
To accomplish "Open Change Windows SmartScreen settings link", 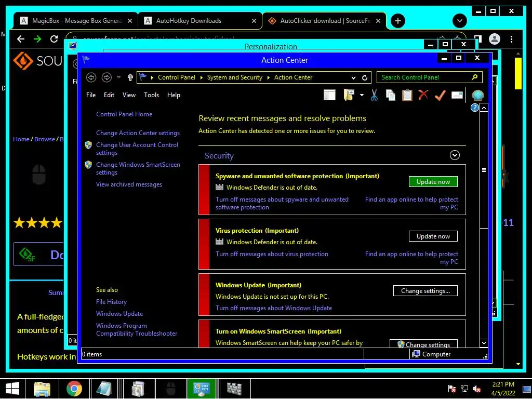I will (138, 168).
